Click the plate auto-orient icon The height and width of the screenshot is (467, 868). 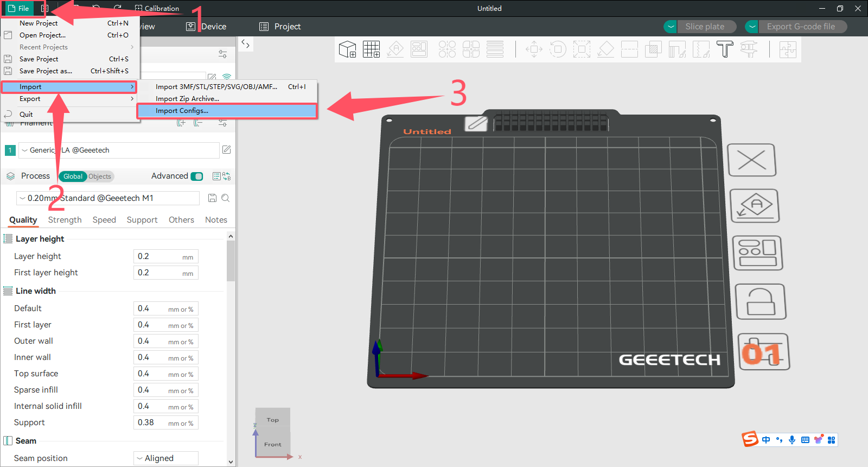click(x=755, y=206)
